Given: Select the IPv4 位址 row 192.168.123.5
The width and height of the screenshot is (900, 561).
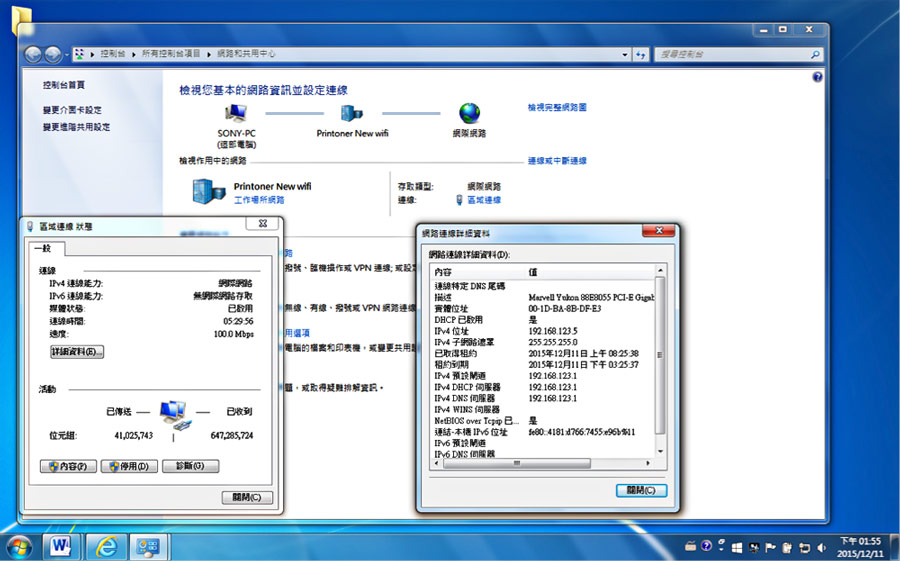Looking at the screenshot, I should (x=543, y=331).
